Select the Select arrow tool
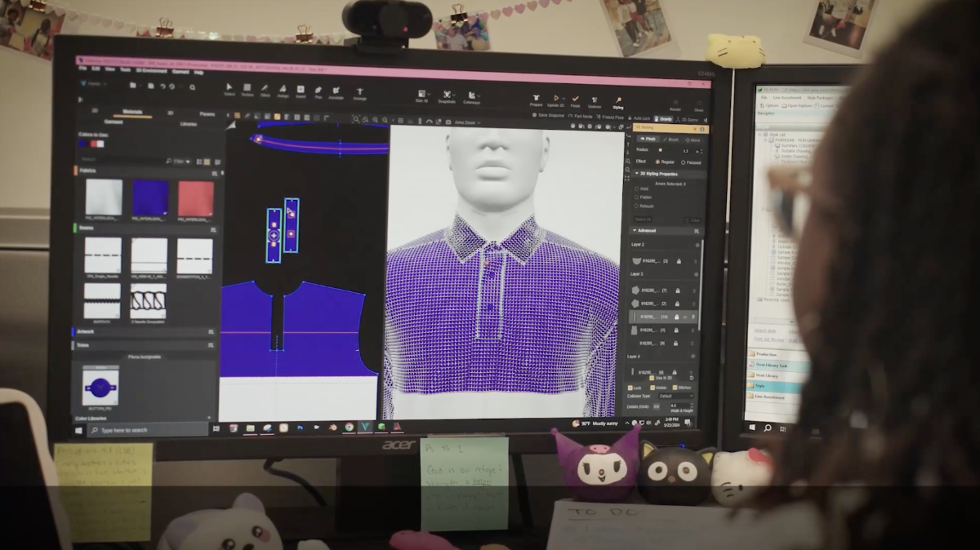Screen dimensions: 980x550 click(229, 90)
